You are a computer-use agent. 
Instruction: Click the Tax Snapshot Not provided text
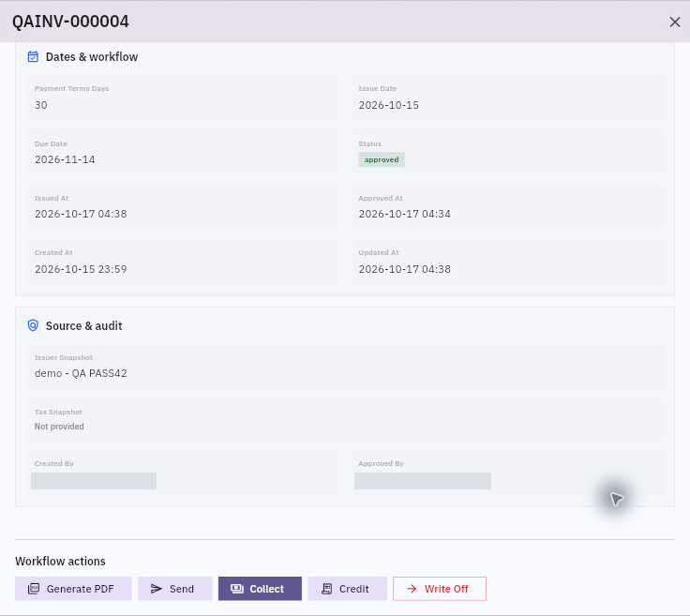point(59,427)
